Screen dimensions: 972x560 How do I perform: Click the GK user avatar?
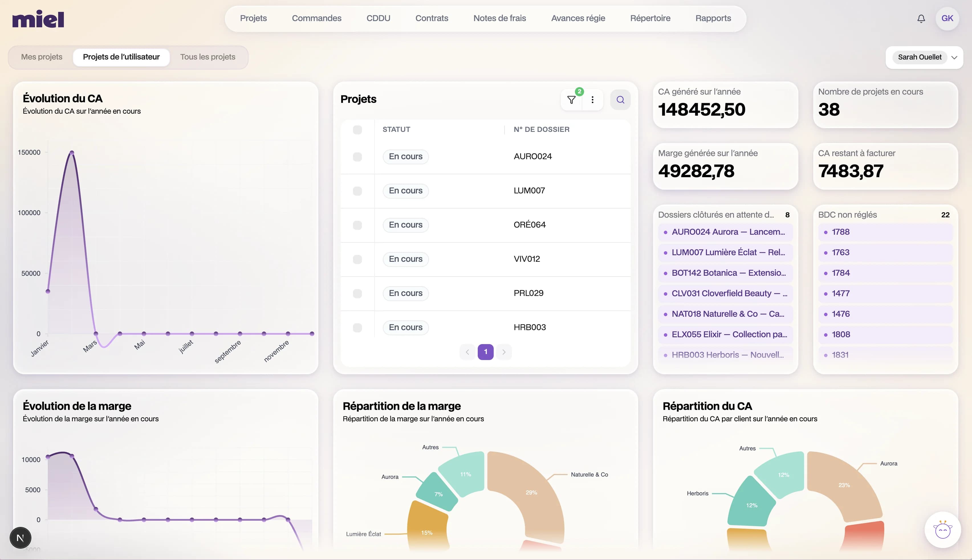(947, 19)
